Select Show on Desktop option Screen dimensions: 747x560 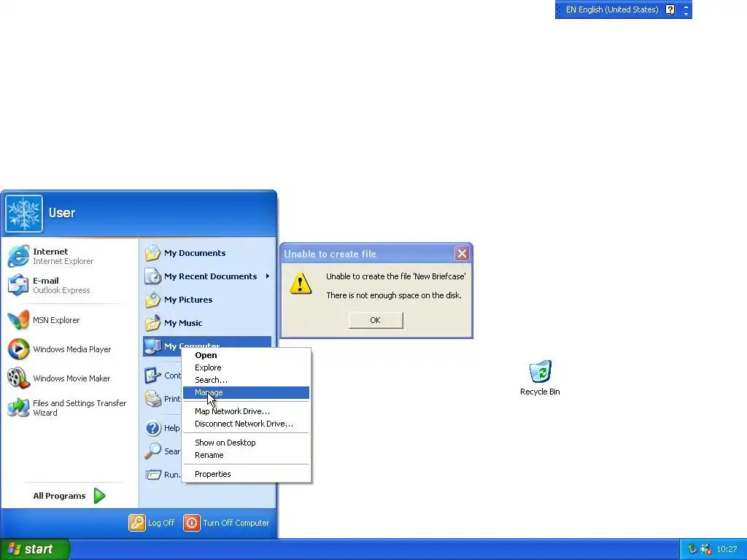click(247, 443)
